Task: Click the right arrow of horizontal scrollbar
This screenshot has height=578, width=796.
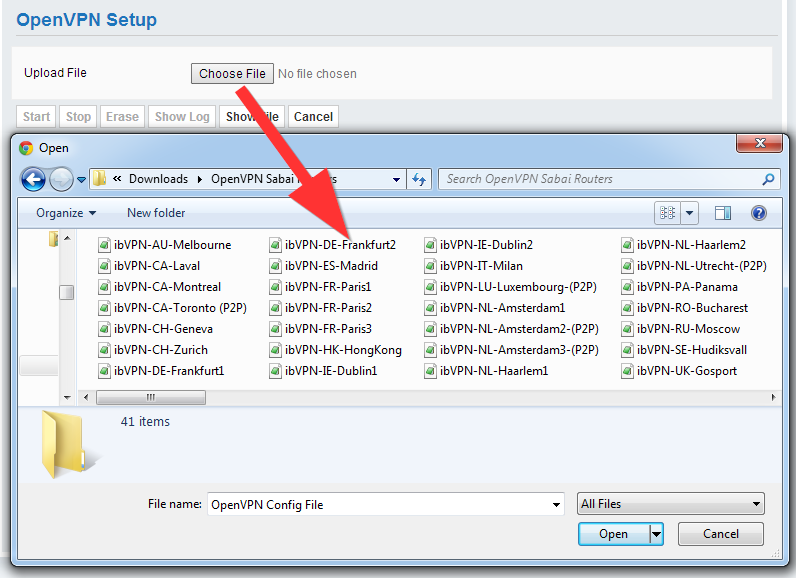Action: point(773,397)
